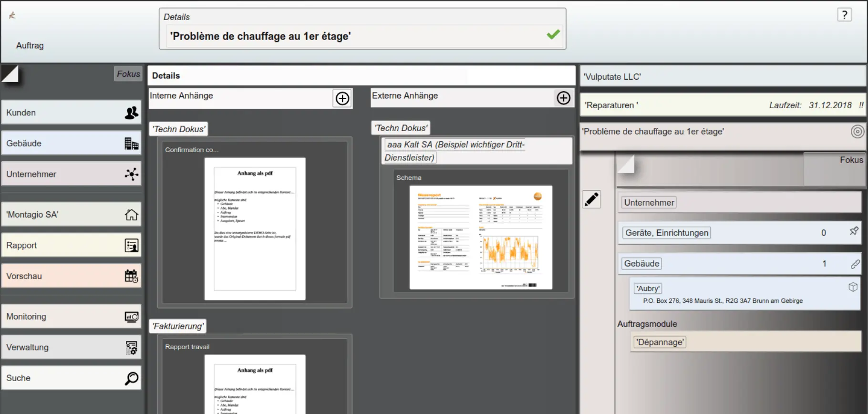868x414 pixels.
Task: Collapse the left sidebar corner triangle
Action: coord(10,73)
